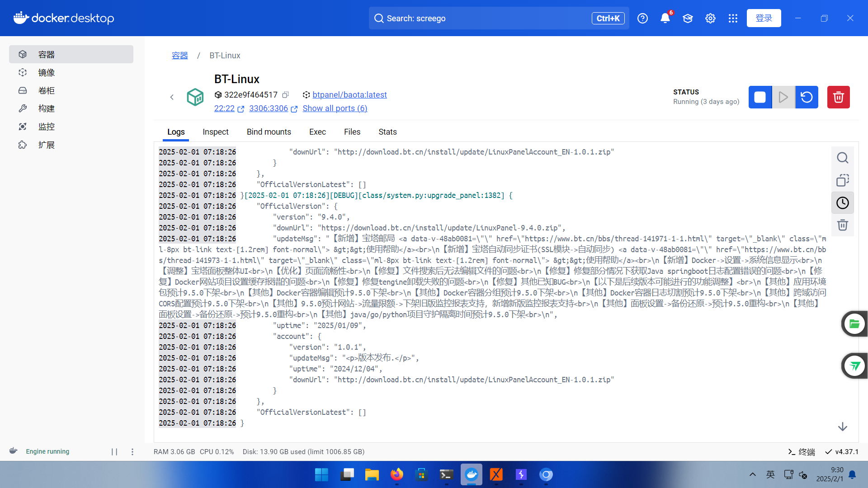Image resolution: width=868 pixels, height=488 pixels.
Task: Show hidden system tray icons
Action: (x=752, y=474)
